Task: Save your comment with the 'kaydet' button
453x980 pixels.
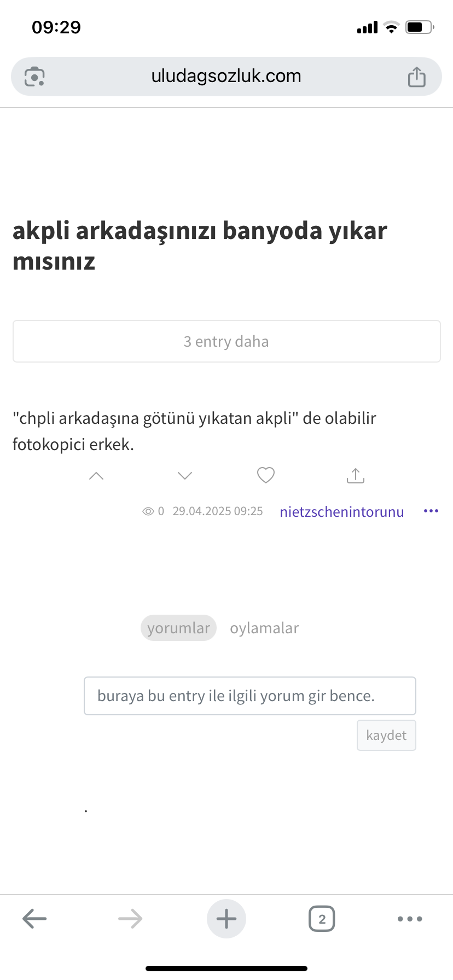Action: pos(386,735)
